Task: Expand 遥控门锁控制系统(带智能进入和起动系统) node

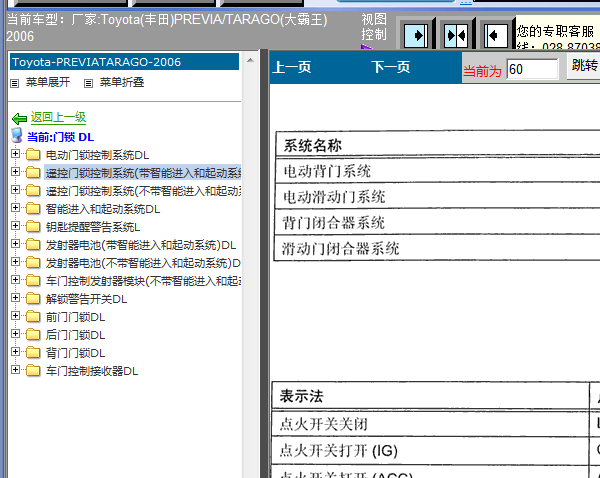Action: tap(15, 171)
